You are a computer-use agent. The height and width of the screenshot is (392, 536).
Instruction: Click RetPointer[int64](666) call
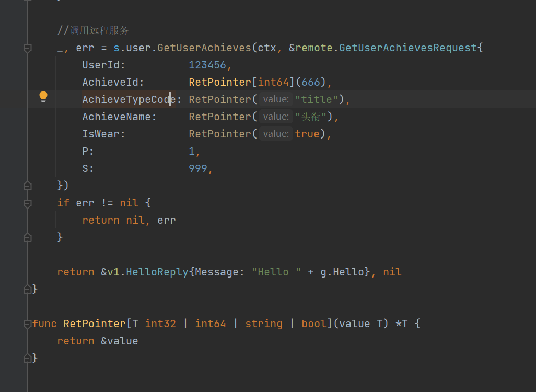tap(257, 83)
